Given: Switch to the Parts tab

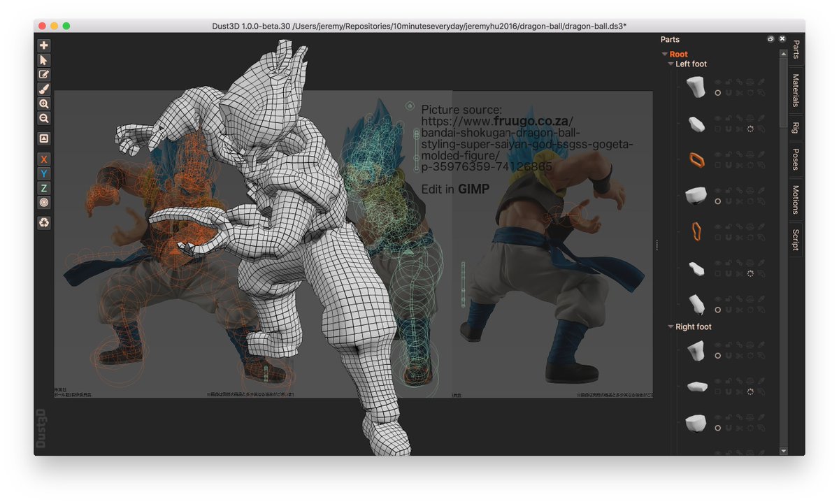Looking at the screenshot, I should click(x=796, y=50).
